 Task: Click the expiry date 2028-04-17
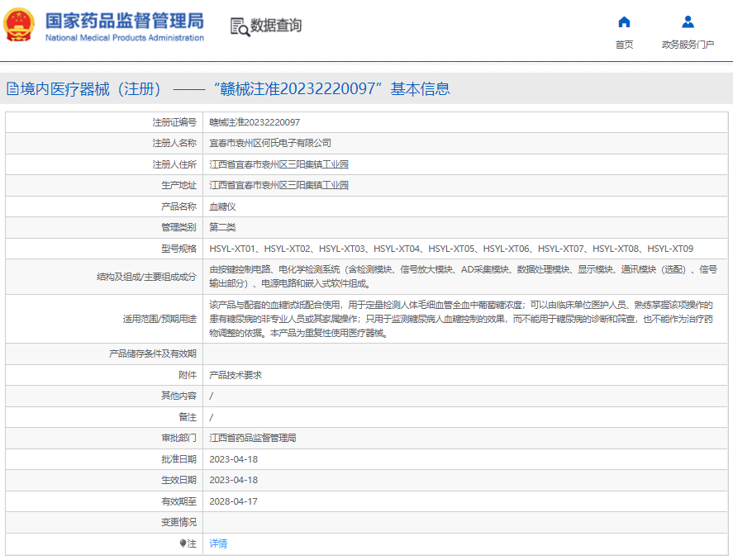click(234, 501)
